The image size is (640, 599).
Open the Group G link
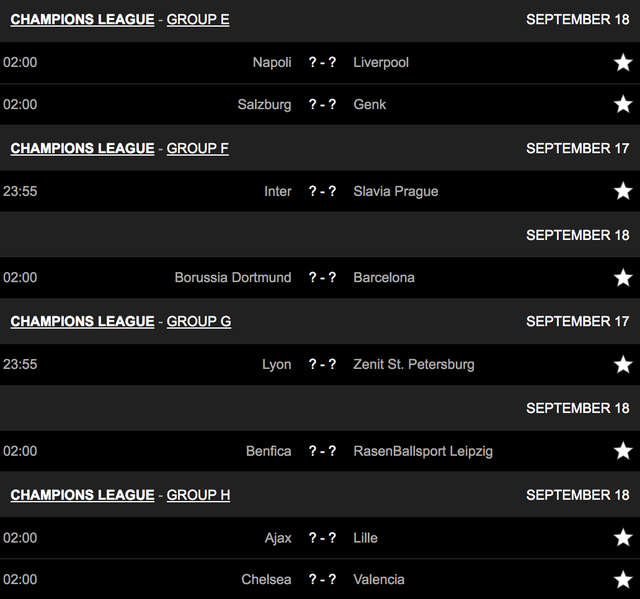199,321
